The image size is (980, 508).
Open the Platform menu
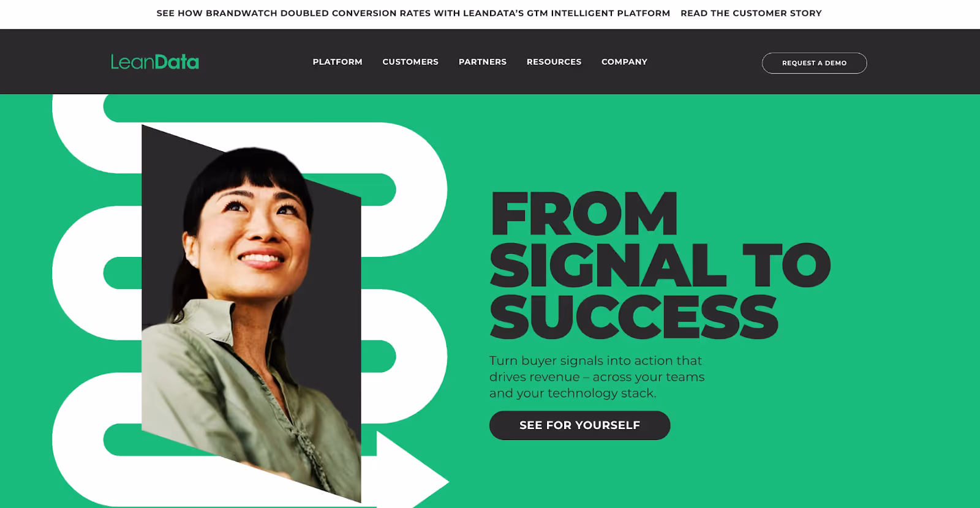[337, 62]
